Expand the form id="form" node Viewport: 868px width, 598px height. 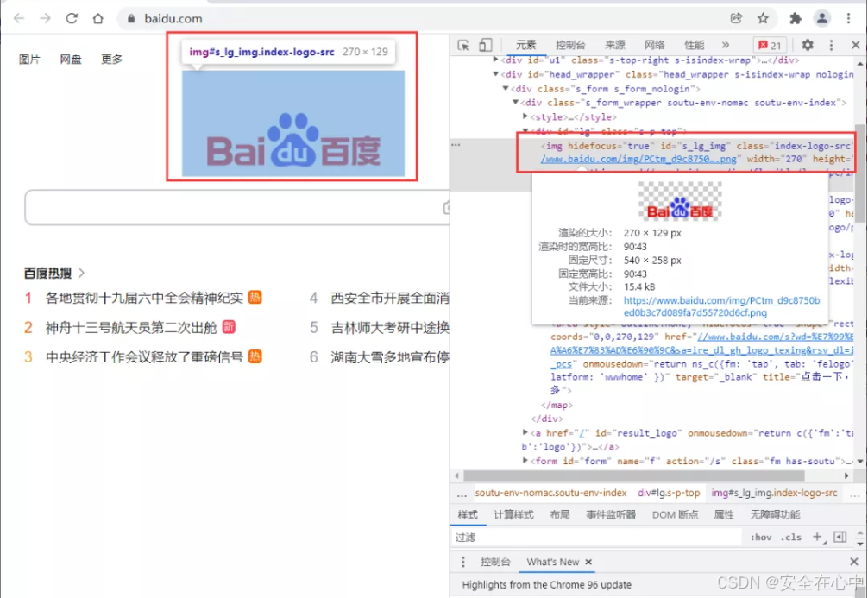click(x=525, y=460)
